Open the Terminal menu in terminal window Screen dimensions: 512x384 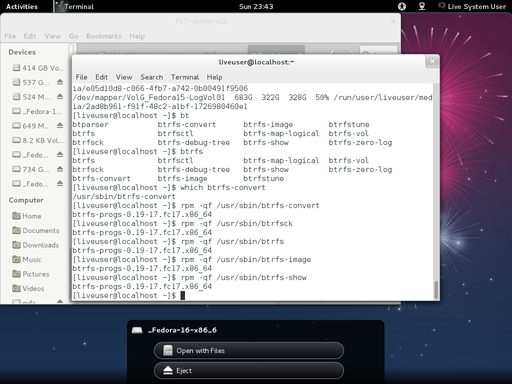(x=185, y=77)
